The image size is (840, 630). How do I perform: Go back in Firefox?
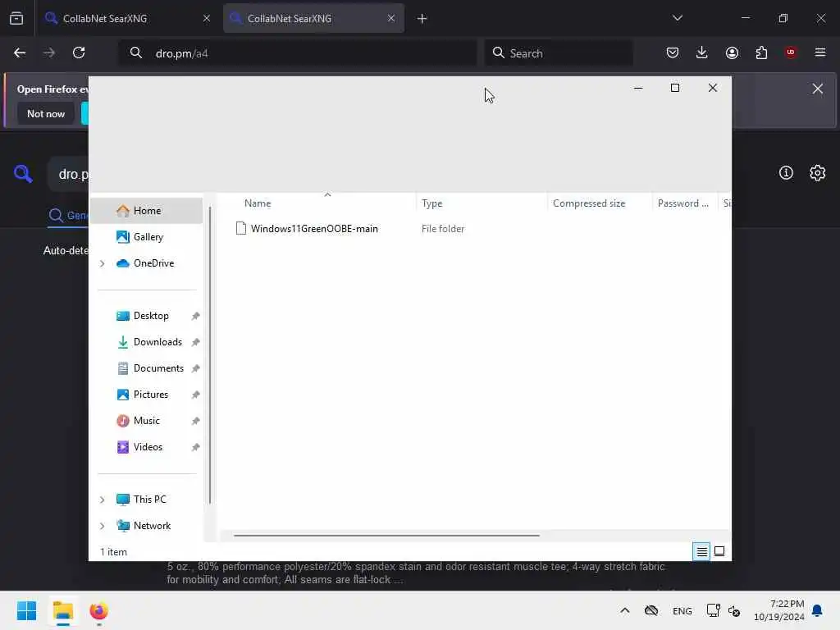[20, 52]
